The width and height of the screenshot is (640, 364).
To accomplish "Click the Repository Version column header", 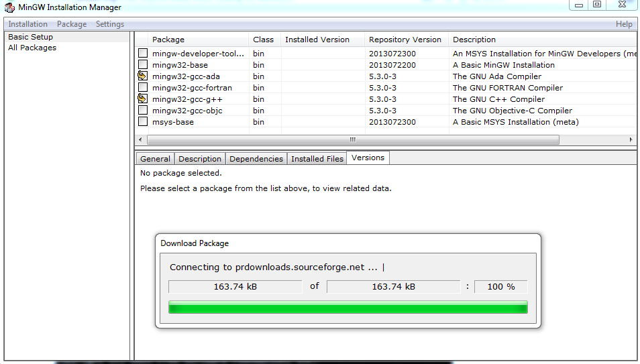I will (x=406, y=40).
